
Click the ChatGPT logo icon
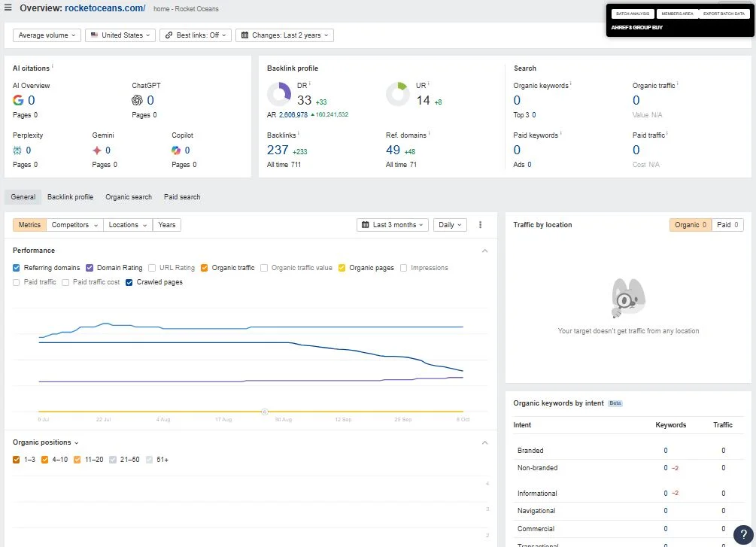pos(137,100)
